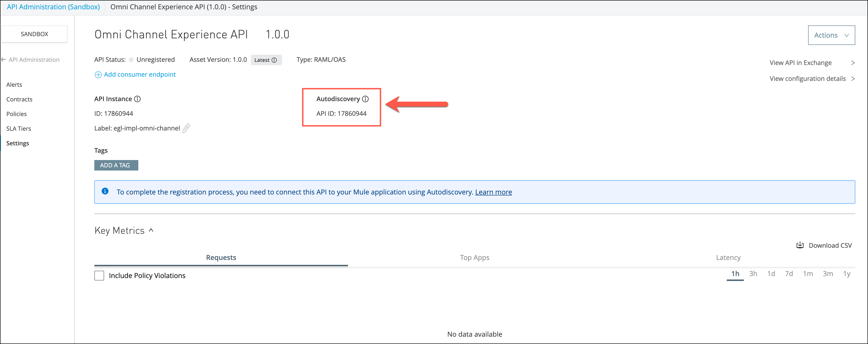The height and width of the screenshot is (344, 868).
Task: Click the blue info icon in the registration banner
Action: tap(105, 191)
